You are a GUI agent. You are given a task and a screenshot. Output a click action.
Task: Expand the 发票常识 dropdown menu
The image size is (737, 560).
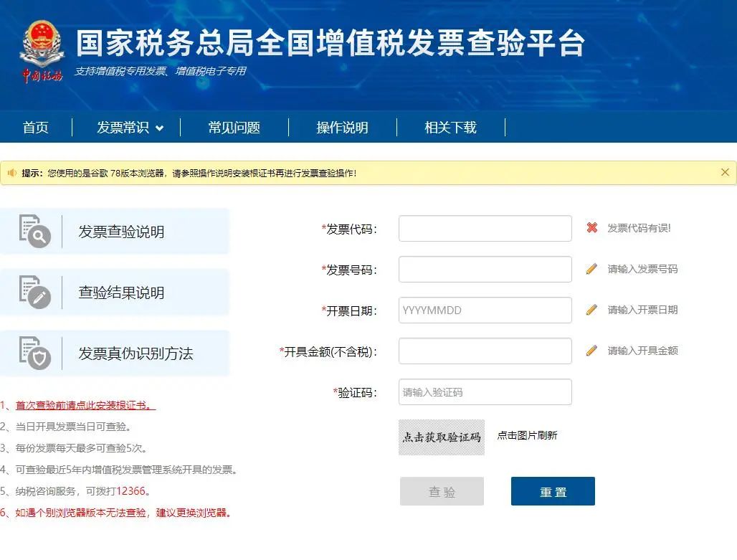point(130,128)
